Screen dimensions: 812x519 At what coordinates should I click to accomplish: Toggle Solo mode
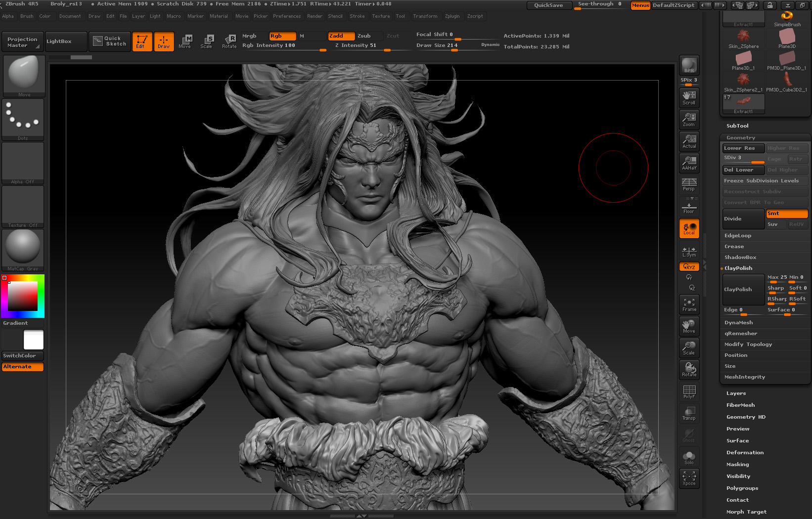point(689,458)
